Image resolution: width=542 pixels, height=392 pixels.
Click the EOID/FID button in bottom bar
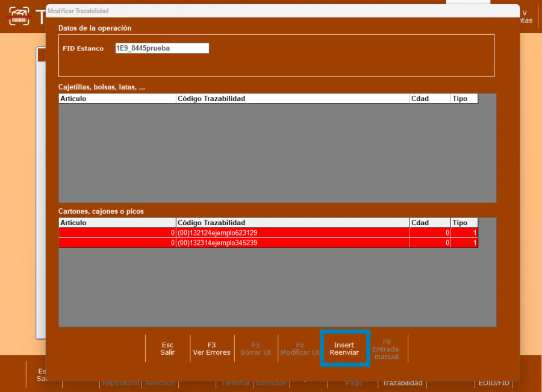(x=493, y=384)
